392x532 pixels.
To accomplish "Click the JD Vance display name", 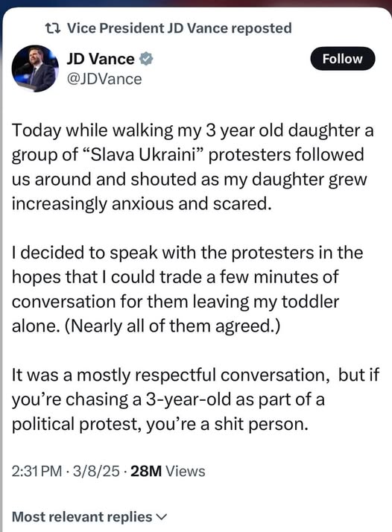I will [x=101, y=59].
